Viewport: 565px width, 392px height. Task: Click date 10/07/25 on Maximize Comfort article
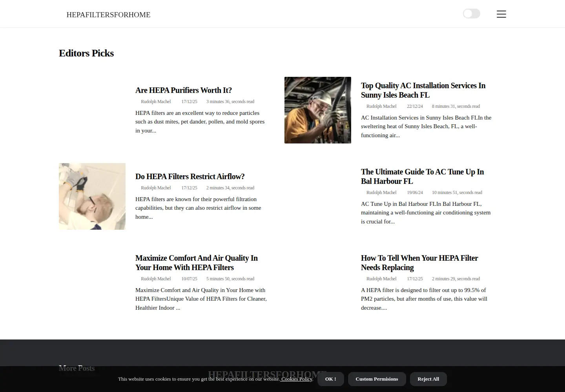(x=189, y=279)
